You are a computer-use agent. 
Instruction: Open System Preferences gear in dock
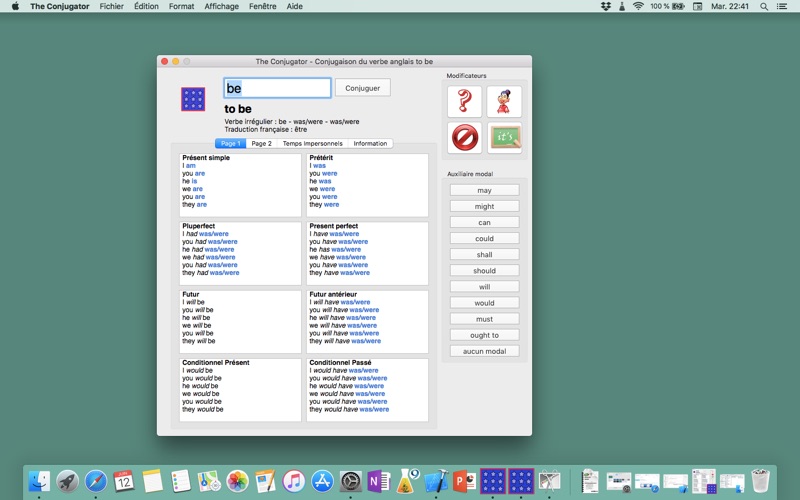[351, 481]
